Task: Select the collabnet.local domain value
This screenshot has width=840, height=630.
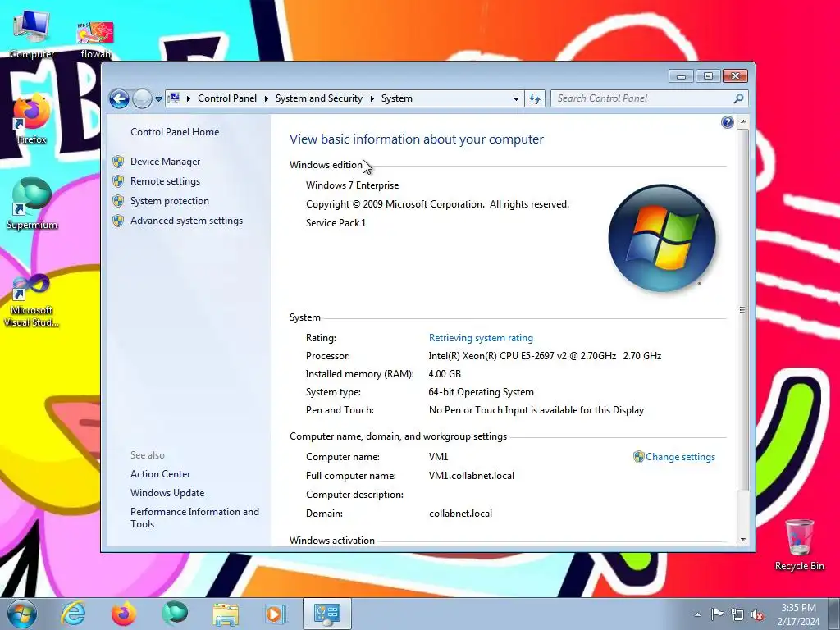Action: (461, 514)
